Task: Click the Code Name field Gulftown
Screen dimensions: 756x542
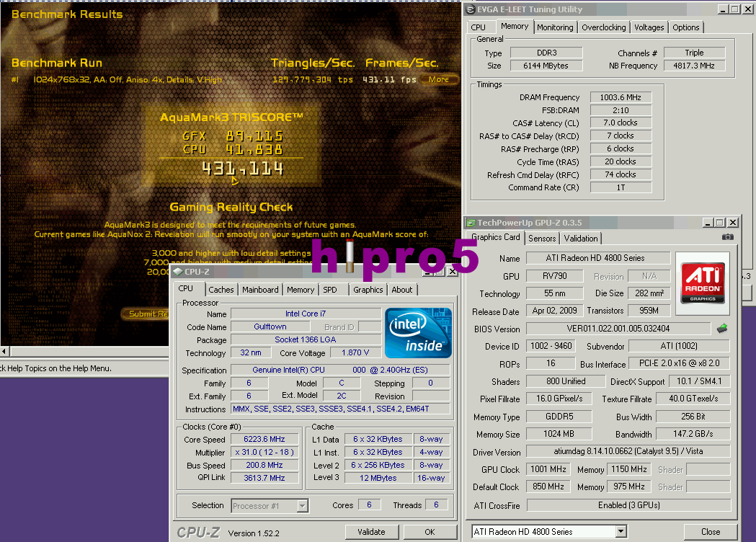Action: click(x=270, y=326)
